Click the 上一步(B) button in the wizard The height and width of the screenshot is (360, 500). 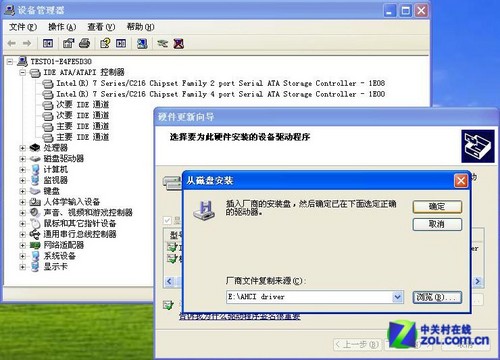357,344
